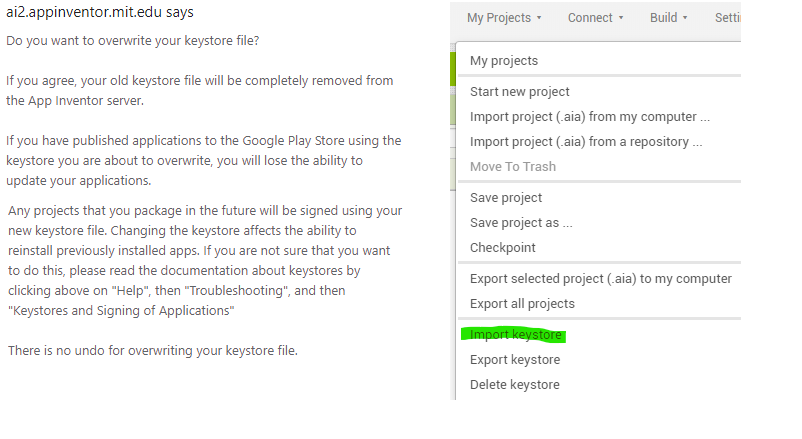Expand the Connect dropdown menu
This screenshot has width=802, height=439.
594,18
